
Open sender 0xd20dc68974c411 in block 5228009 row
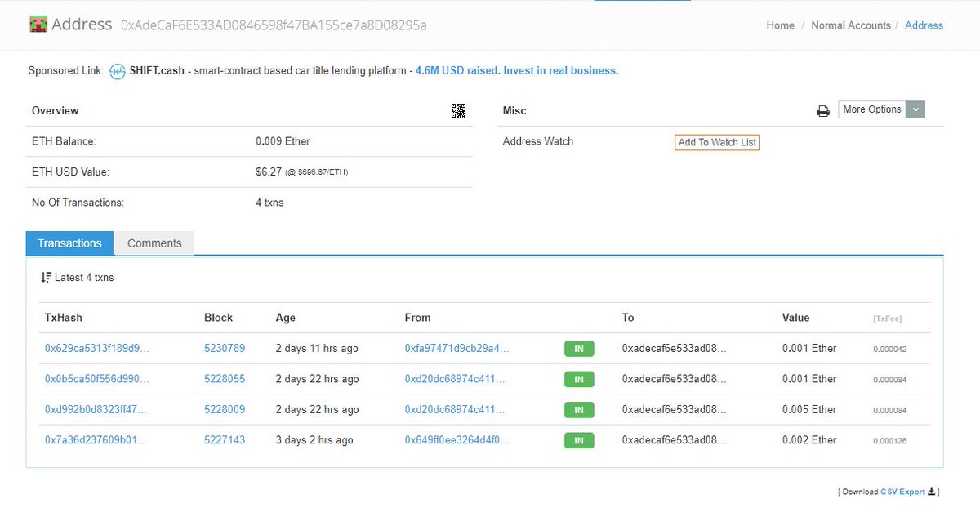457,410
